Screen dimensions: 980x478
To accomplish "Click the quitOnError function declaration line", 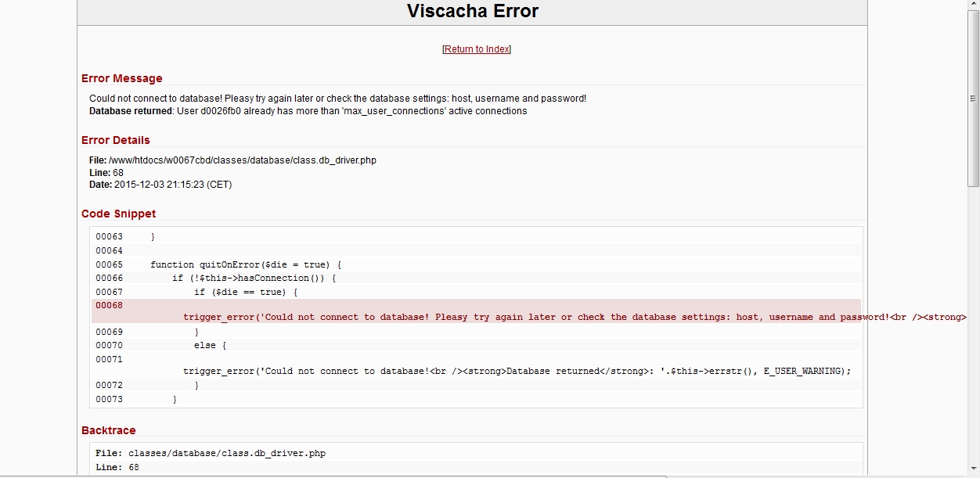I will 246,265.
